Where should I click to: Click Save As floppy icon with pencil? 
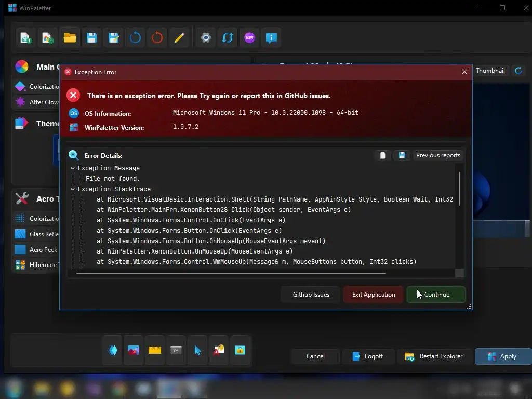click(113, 37)
